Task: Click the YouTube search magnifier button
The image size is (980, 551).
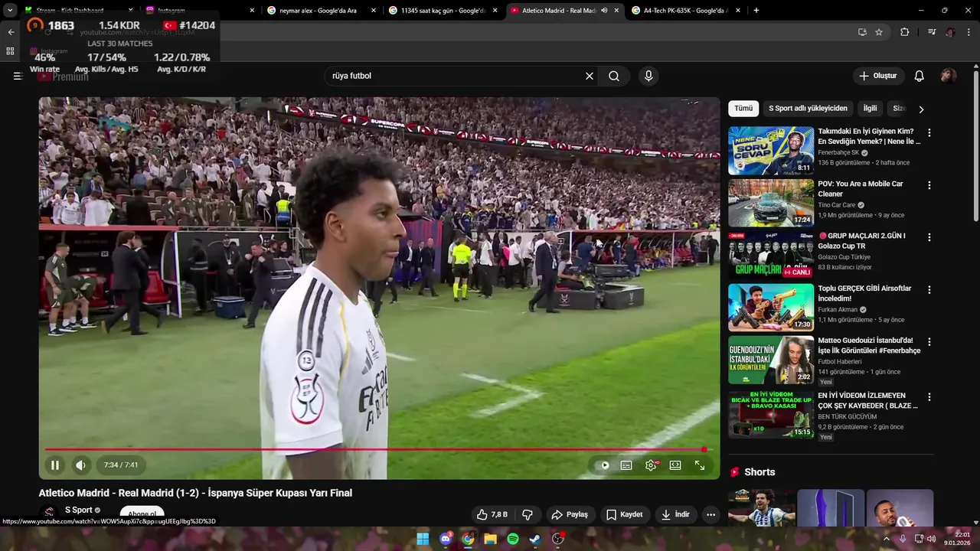Action: coord(614,76)
